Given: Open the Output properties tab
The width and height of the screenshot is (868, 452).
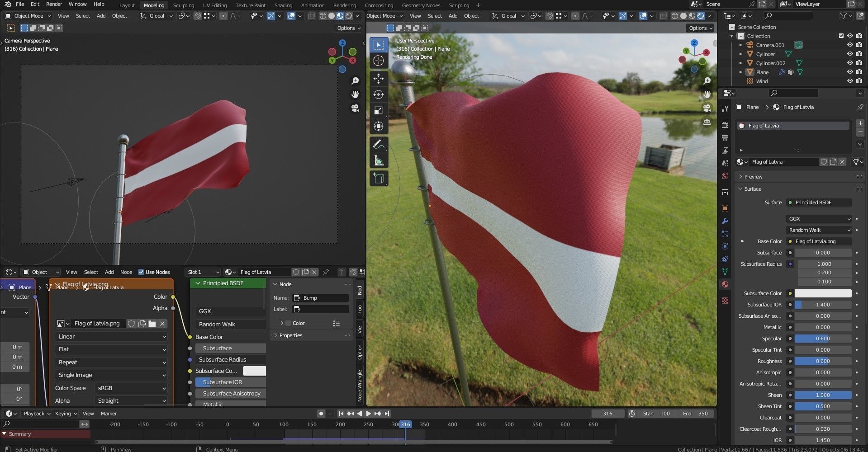Looking at the screenshot, I should [x=725, y=137].
